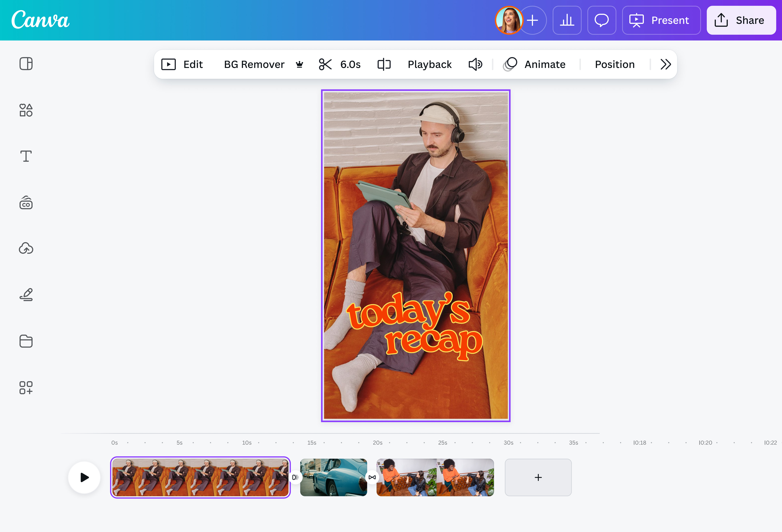The width and height of the screenshot is (782, 532).
Task: Open the Edit video option
Action: (x=182, y=64)
